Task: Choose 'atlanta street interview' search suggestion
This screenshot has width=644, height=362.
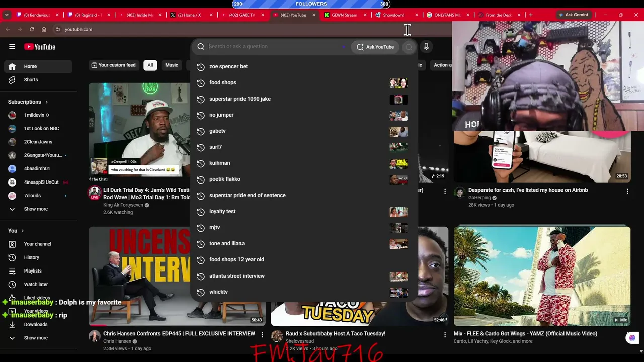Action: (304, 276)
